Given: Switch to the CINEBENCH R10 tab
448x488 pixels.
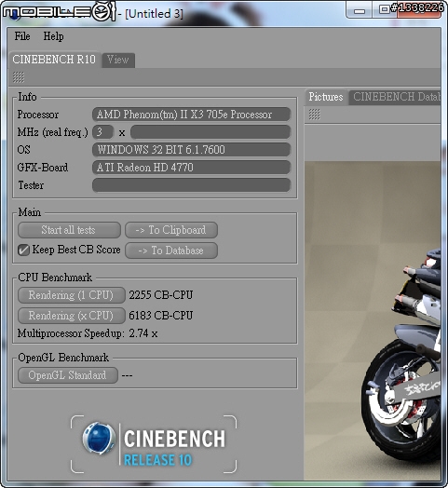Looking at the screenshot, I should pos(54,59).
